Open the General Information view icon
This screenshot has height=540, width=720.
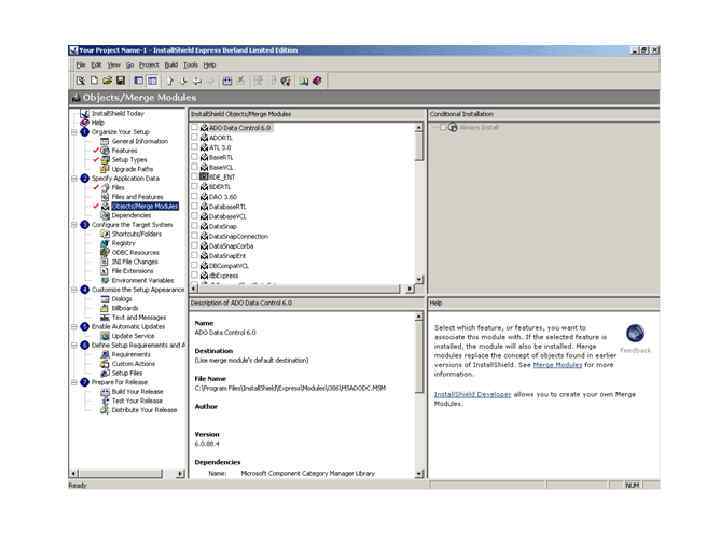tap(105, 141)
